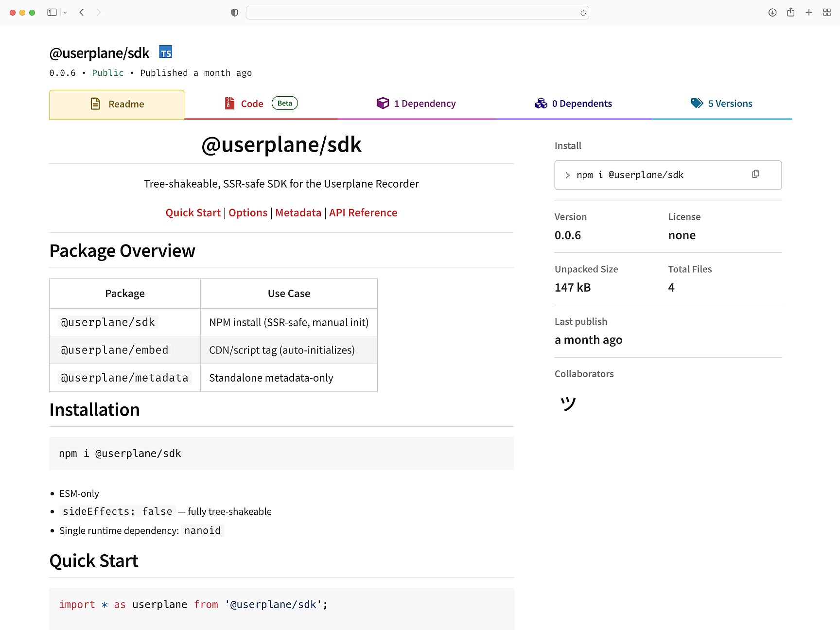Image resolution: width=840 pixels, height=630 pixels.
Task: Expand the sidebar options chevron
Action: [x=65, y=12]
